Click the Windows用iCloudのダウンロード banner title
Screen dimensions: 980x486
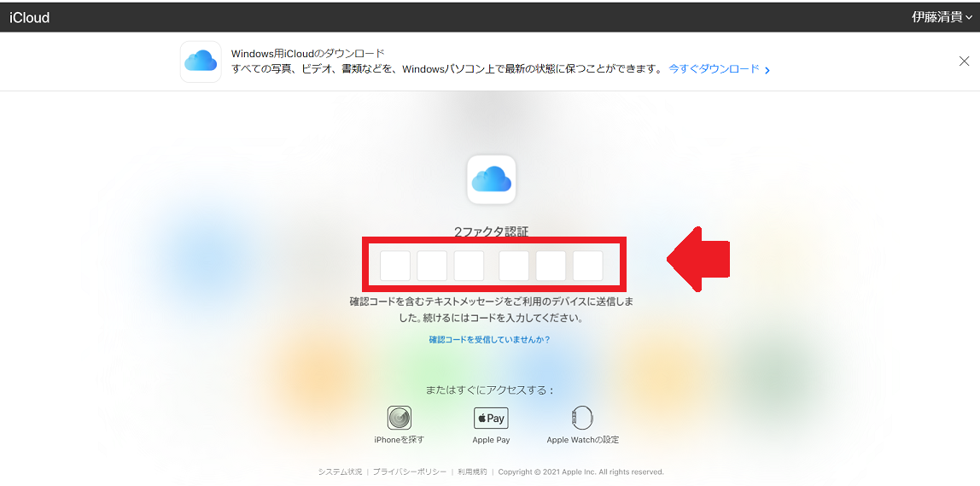click(x=307, y=53)
